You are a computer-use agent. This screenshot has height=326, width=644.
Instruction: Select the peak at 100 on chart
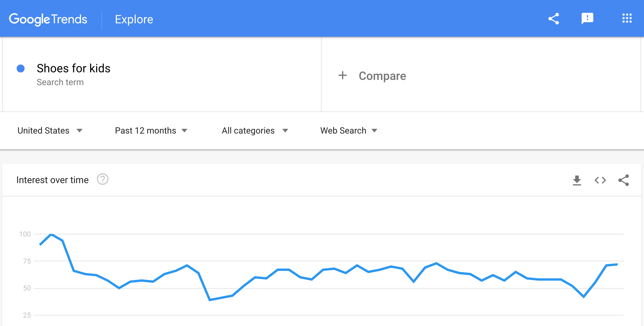click(x=51, y=234)
